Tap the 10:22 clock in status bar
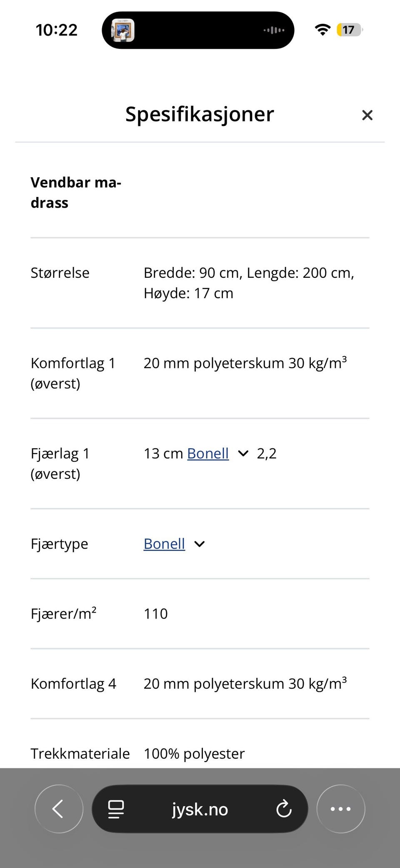 coord(57,30)
